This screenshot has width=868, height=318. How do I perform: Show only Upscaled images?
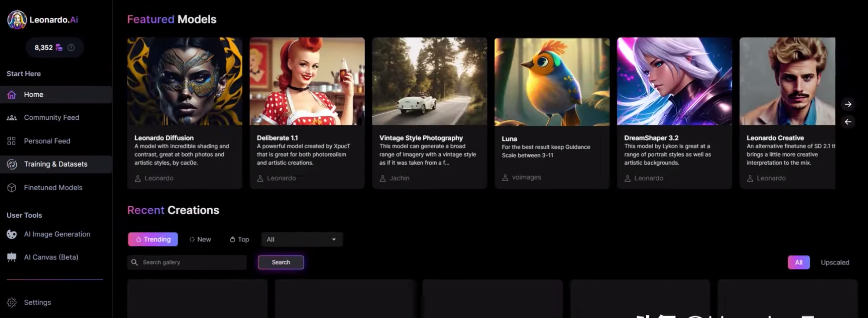[835, 263]
